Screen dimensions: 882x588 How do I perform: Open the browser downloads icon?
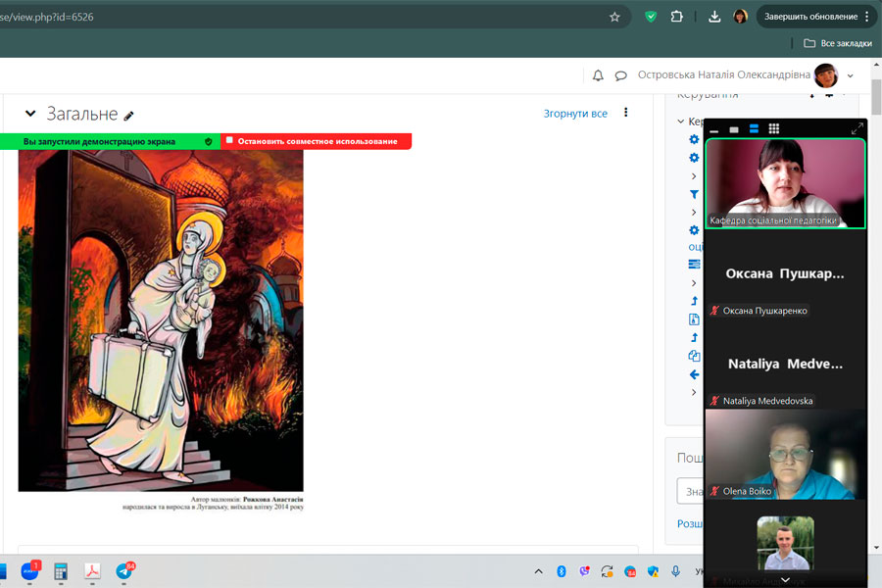714,17
